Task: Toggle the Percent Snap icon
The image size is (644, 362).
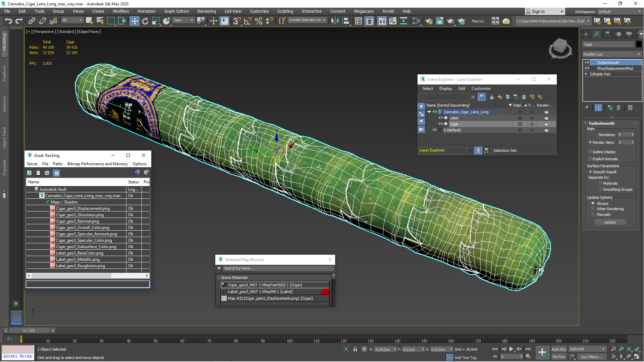Action: [x=259, y=21]
